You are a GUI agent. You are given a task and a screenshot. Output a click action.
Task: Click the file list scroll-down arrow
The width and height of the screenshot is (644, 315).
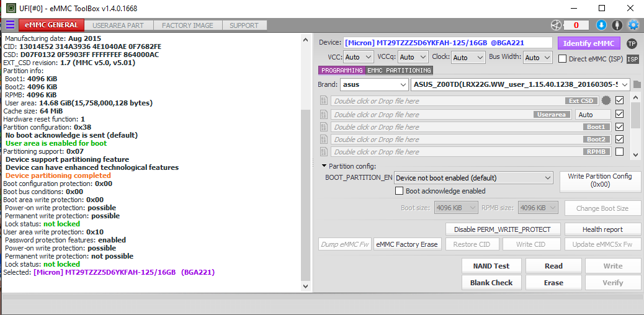pyautogui.click(x=636, y=155)
